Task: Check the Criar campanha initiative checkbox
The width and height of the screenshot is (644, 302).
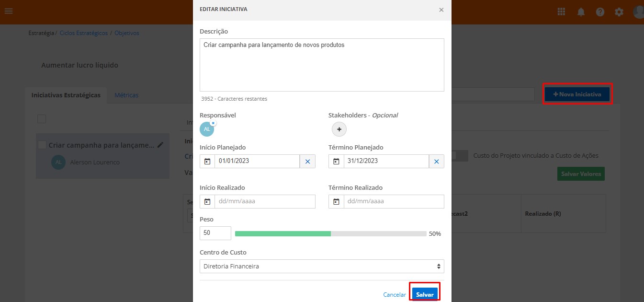Action: point(42,145)
